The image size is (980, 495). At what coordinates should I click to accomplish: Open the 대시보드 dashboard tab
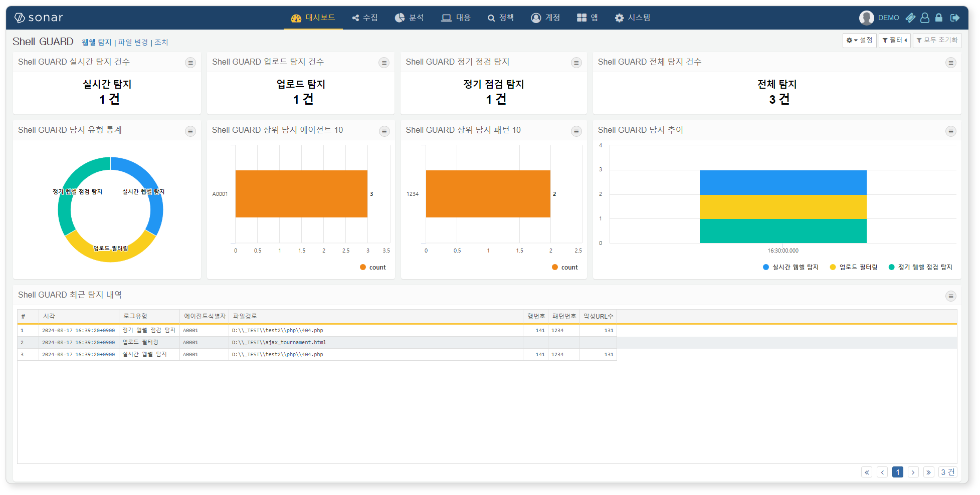coord(313,18)
